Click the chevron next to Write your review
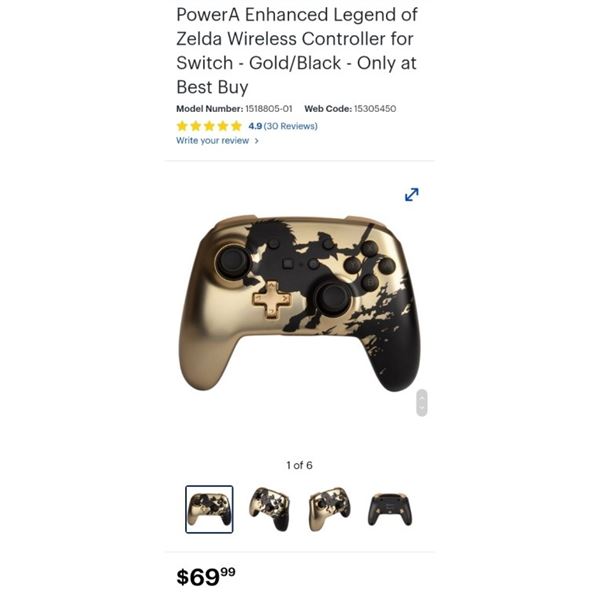This screenshot has width=600, height=600. [x=256, y=141]
